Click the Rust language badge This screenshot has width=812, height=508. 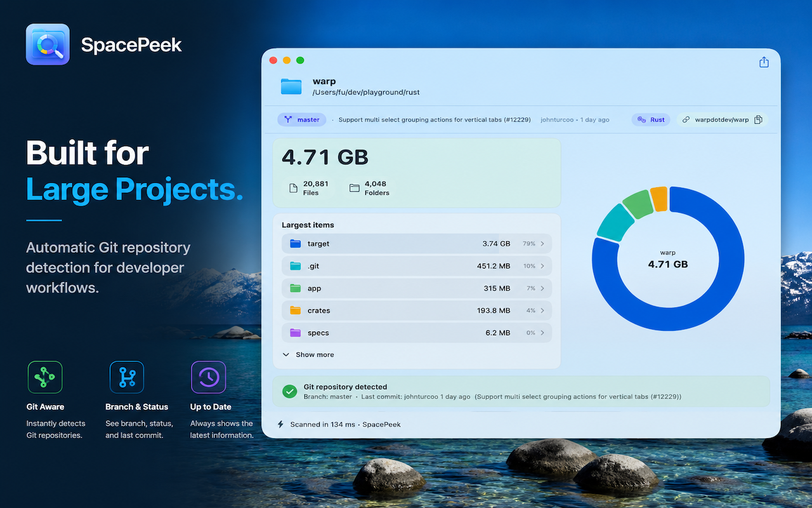pyautogui.click(x=651, y=119)
